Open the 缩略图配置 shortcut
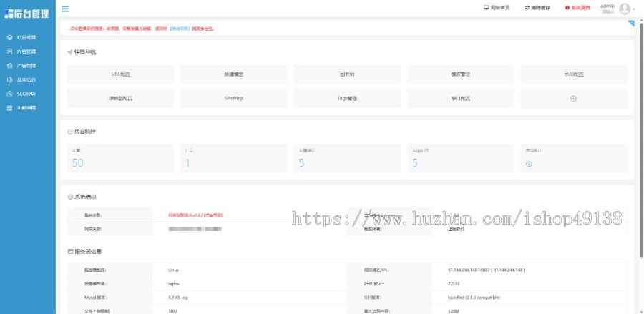The image size is (644, 314). click(x=120, y=99)
